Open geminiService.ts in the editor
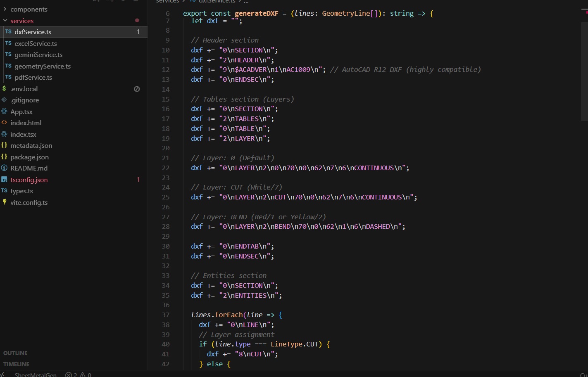The image size is (588, 377). click(38, 55)
